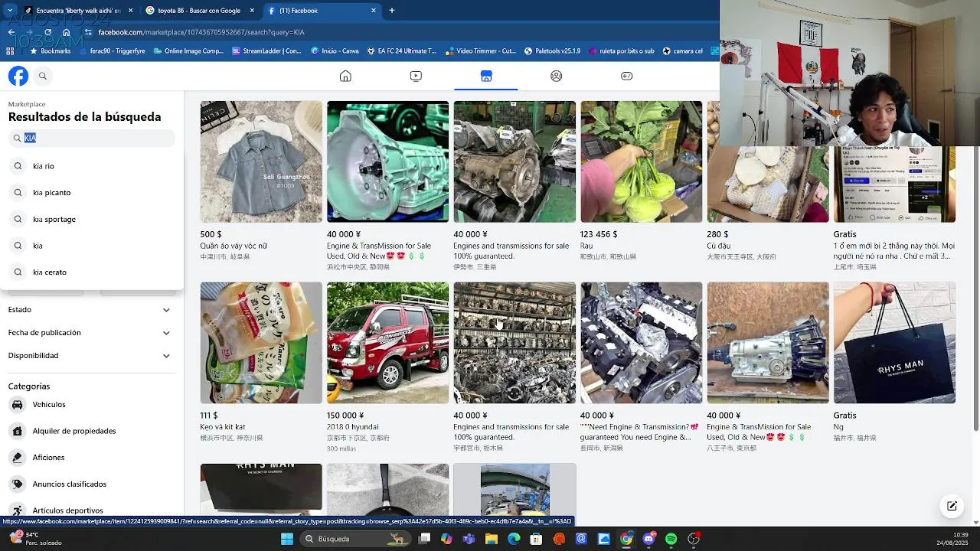Open the Online Image Comp... bookmark
The width and height of the screenshot is (980, 551).
pyautogui.click(x=188, y=51)
